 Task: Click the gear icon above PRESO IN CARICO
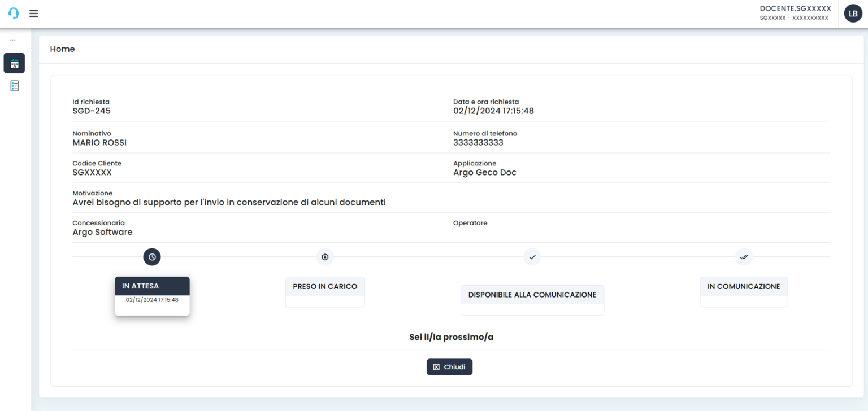click(325, 256)
